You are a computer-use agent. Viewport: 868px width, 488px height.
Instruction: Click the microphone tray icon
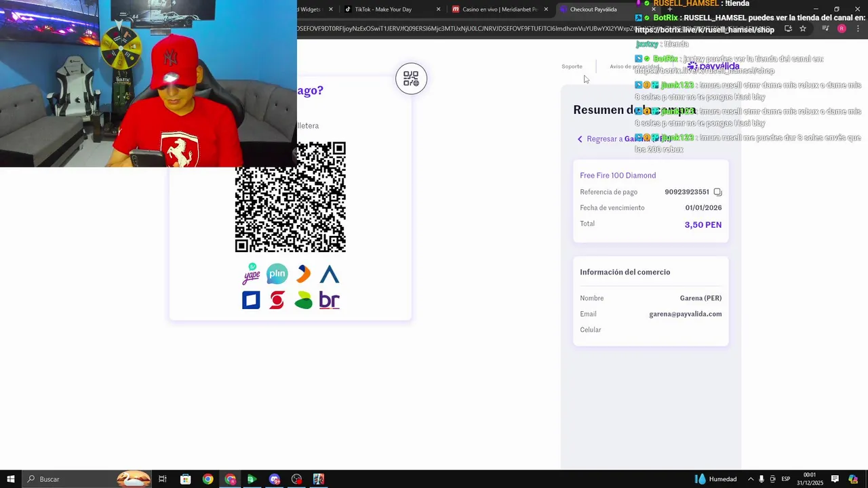[762, 479]
